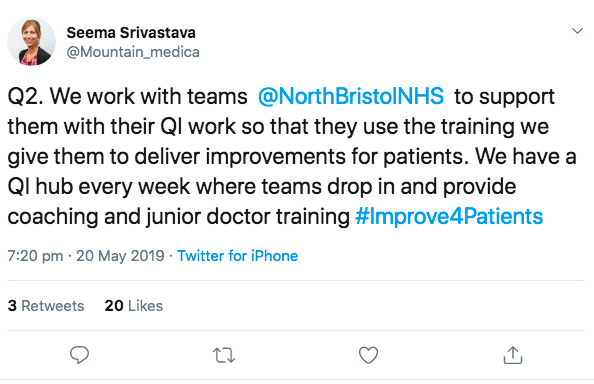View the 3 Retweets list
594x384 pixels.
[x=46, y=306]
